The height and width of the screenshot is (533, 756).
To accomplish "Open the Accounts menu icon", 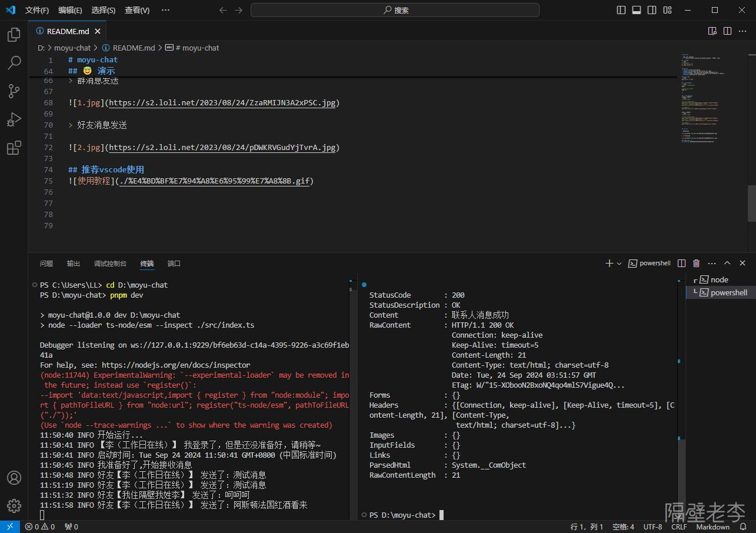I will [14, 478].
